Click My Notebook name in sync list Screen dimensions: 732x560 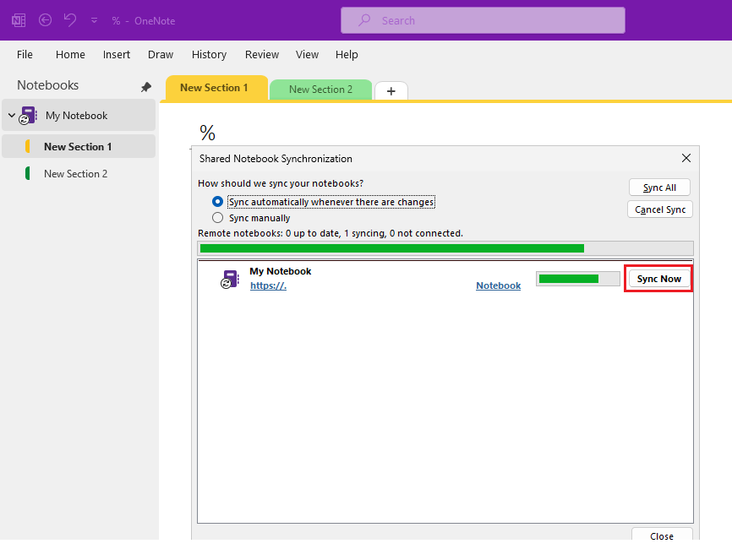point(280,271)
